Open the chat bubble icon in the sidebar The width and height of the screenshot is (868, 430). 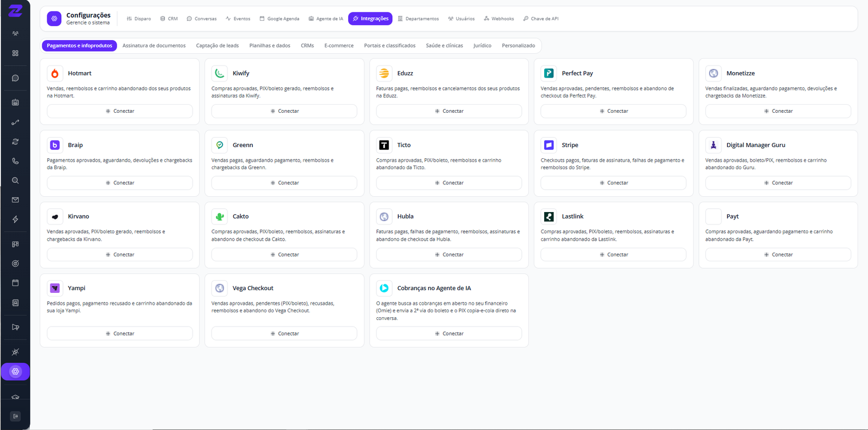(15, 78)
